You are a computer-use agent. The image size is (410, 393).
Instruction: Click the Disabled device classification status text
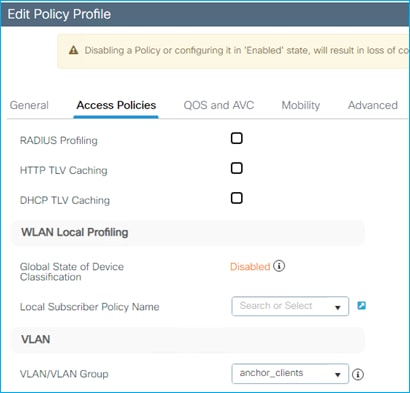coord(250,267)
